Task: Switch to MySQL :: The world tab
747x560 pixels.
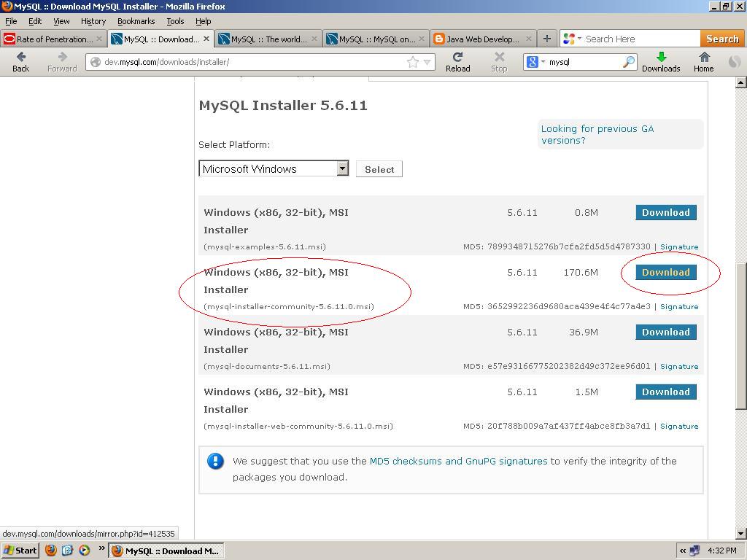Action: pyautogui.click(x=268, y=39)
